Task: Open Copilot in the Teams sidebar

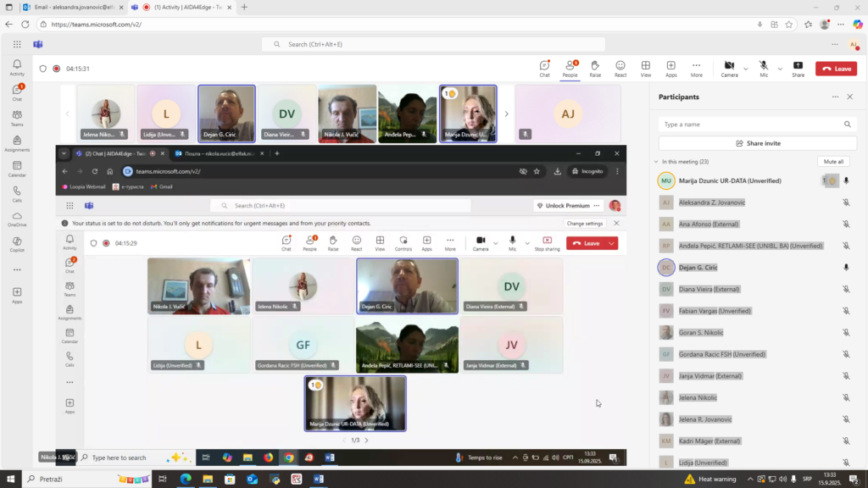Action: (x=17, y=245)
